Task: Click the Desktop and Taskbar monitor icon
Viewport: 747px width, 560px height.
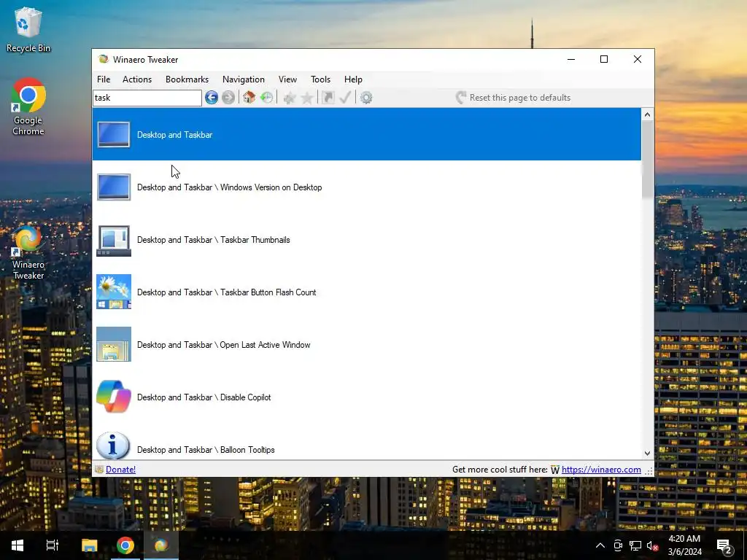Action: [113, 134]
